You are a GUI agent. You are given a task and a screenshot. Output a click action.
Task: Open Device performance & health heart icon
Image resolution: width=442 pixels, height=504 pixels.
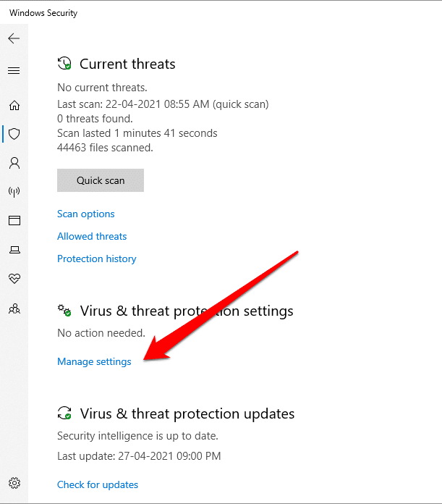pyautogui.click(x=14, y=279)
